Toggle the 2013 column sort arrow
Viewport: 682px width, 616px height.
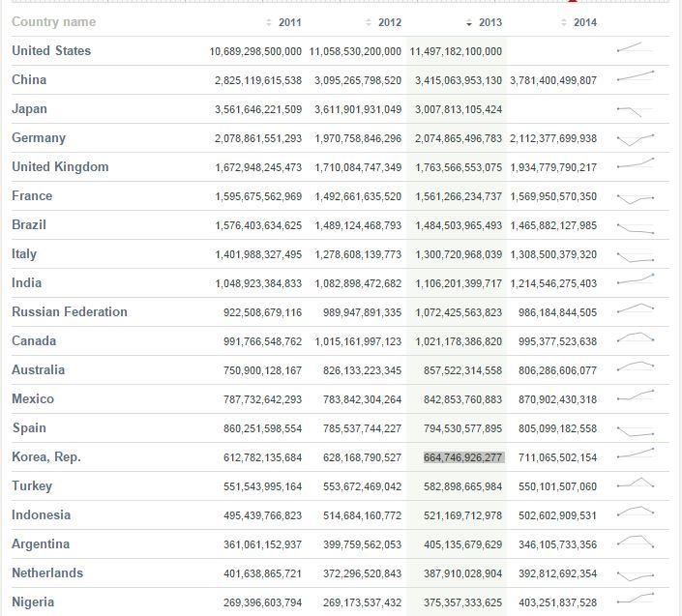[469, 22]
